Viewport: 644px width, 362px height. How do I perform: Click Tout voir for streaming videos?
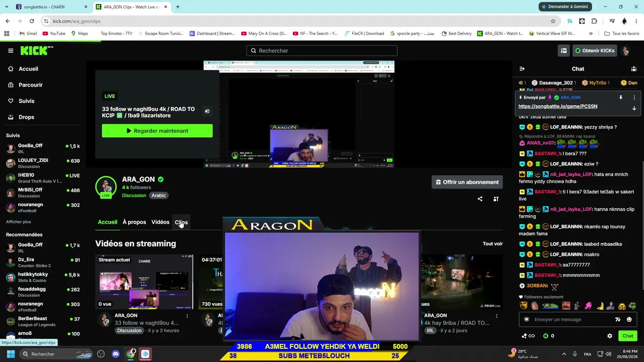[493, 244]
